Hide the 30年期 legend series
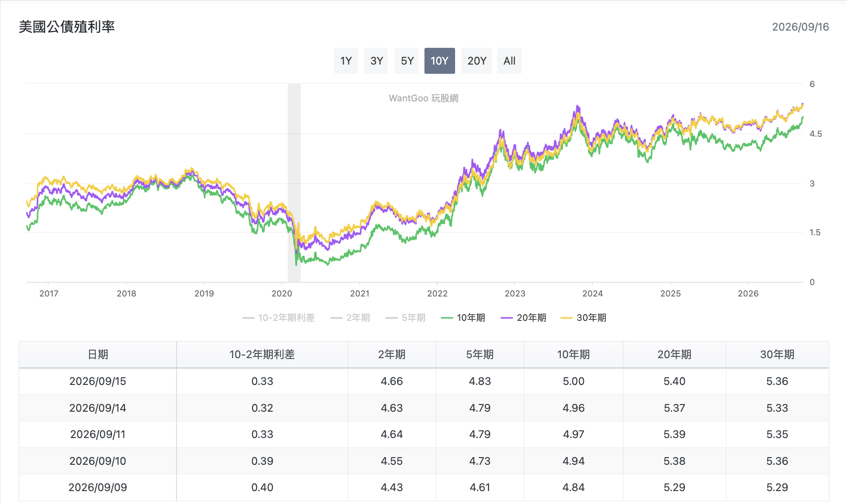Image resolution: width=847 pixels, height=504 pixels. [x=583, y=318]
